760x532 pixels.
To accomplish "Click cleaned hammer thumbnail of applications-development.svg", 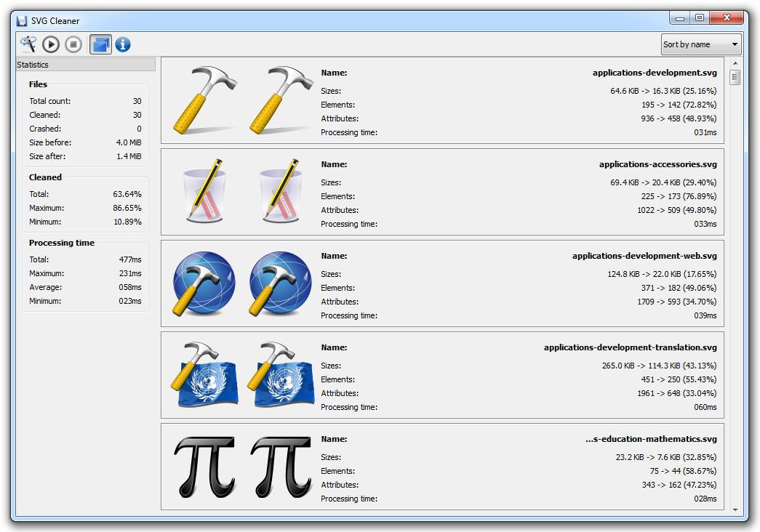I will [x=281, y=100].
